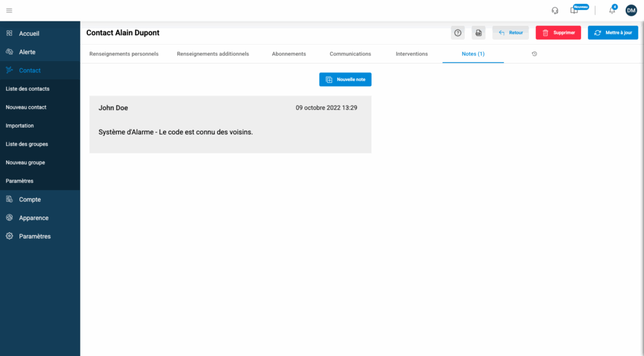Open the history clock tab icon
This screenshot has width=644, height=356.
(534, 54)
